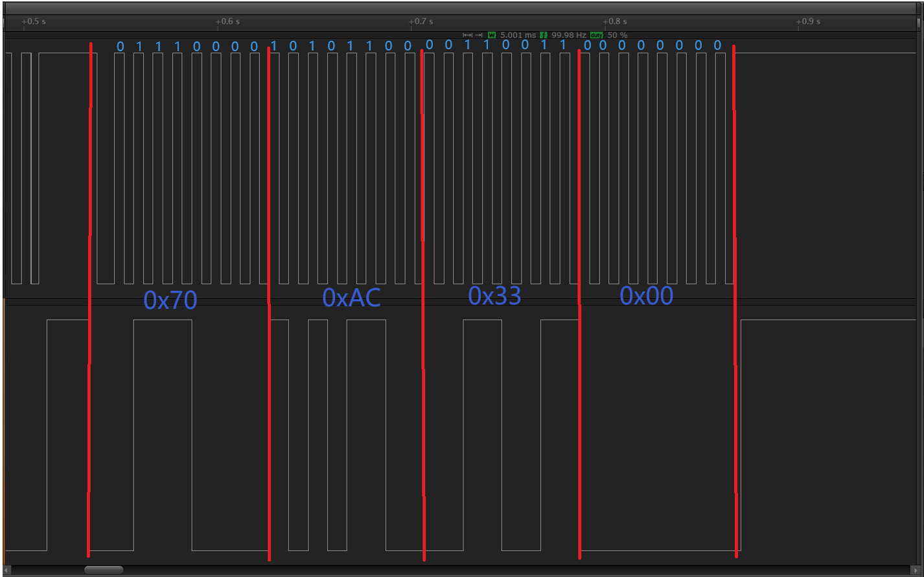
Task: Click the +0.8 s time ruler label
Action: (615, 21)
